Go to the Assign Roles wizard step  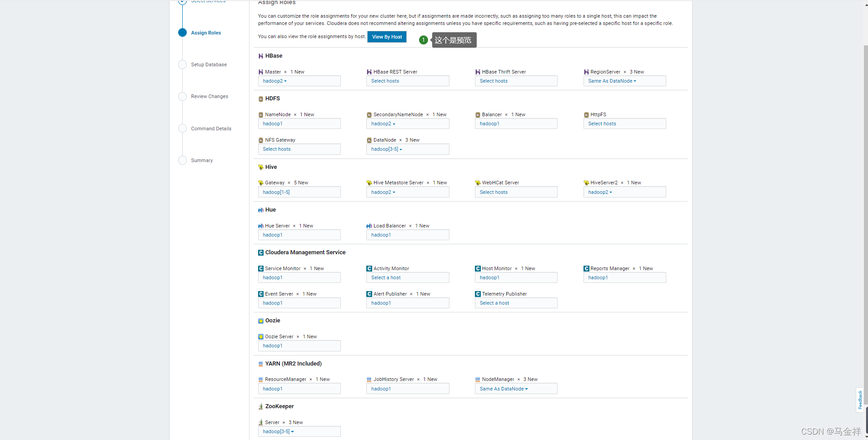coord(206,33)
